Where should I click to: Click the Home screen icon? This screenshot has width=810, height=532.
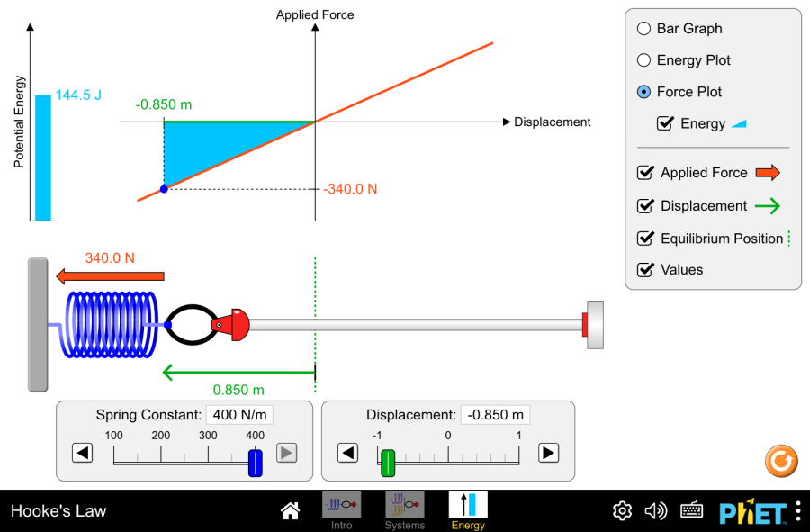pos(290,510)
